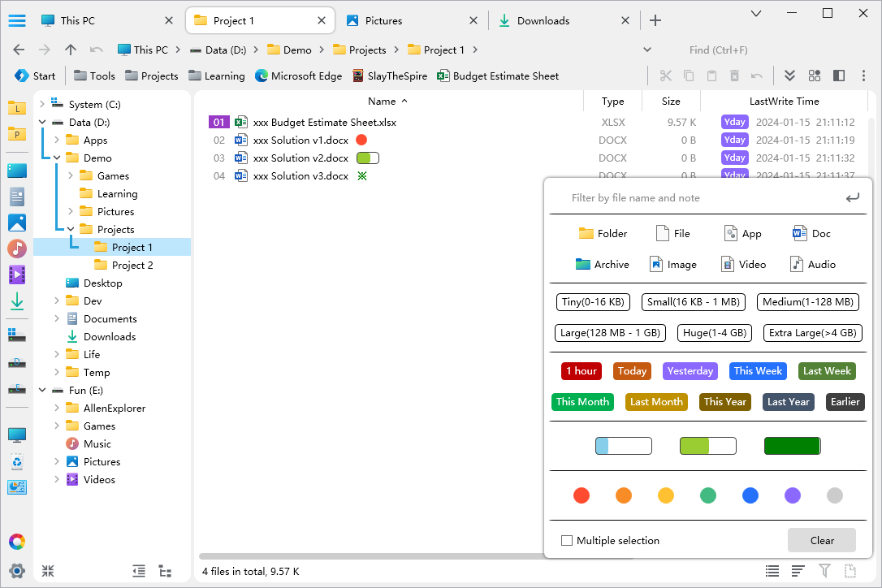Enable the Multiple selection checkbox
The height and width of the screenshot is (588, 882).
pyautogui.click(x=567, y=540)
